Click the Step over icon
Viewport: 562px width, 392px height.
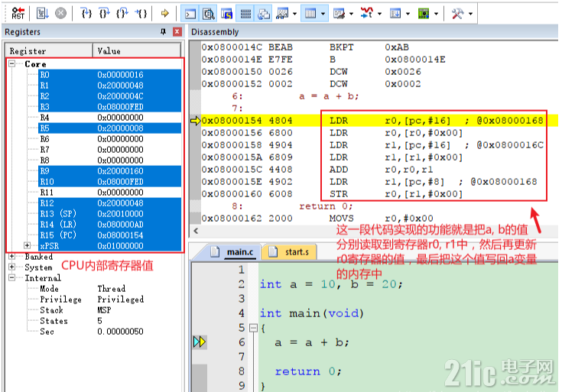[104, 14]
